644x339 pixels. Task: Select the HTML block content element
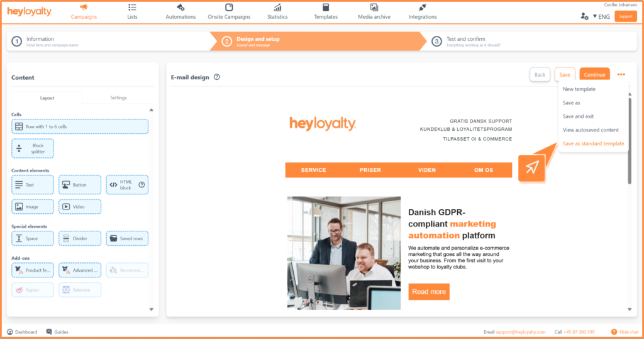click(127, 185)
